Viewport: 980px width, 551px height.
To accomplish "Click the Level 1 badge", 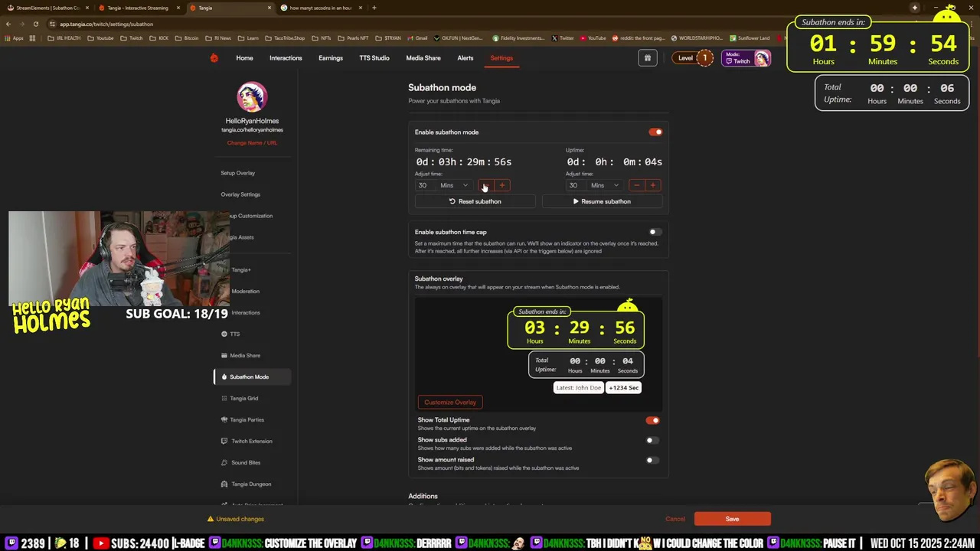I will (693, 58).
